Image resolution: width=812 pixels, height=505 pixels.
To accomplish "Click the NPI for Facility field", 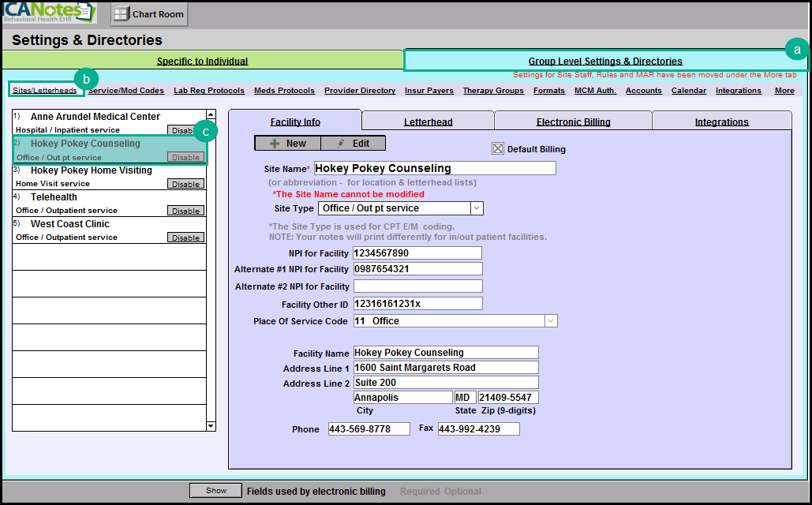I will (417, 253).
